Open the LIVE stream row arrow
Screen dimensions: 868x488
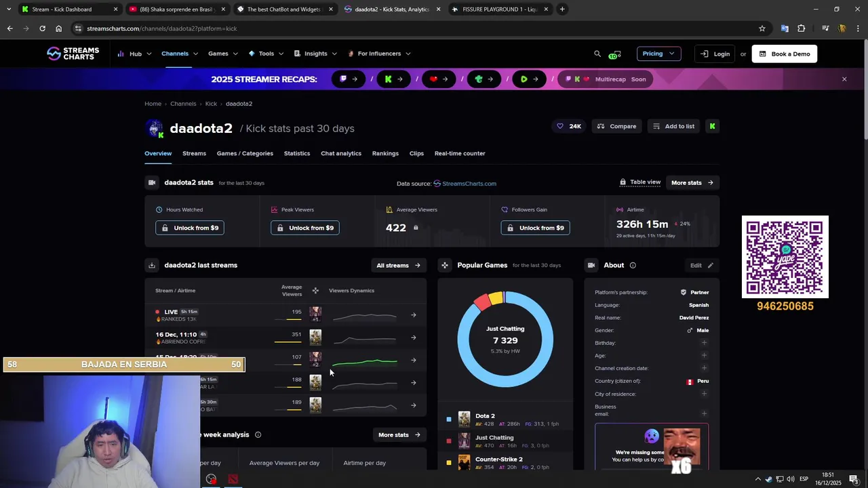click(414, 314)
